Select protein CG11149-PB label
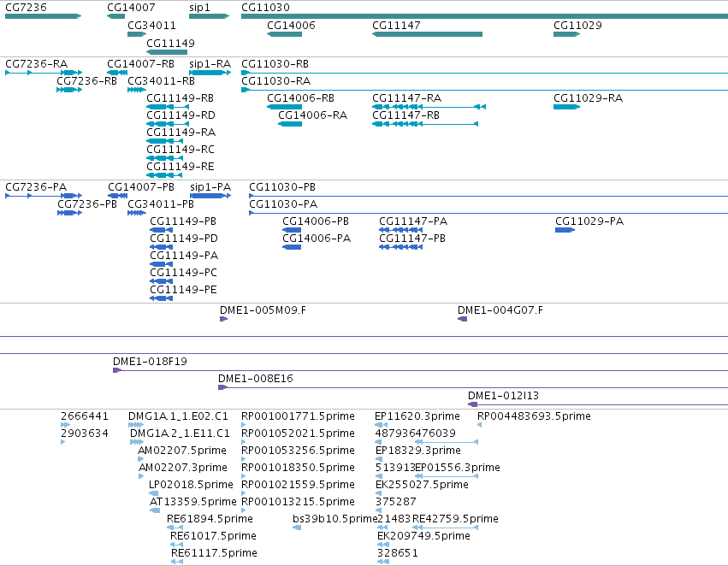 pyautogui.click(x=183, y=221)
